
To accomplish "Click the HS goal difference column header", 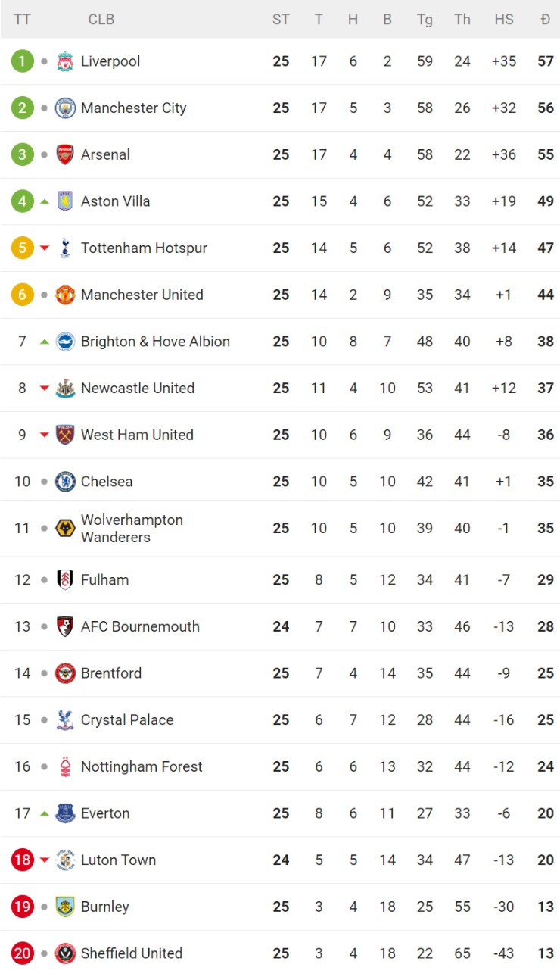I will point(504,20).
